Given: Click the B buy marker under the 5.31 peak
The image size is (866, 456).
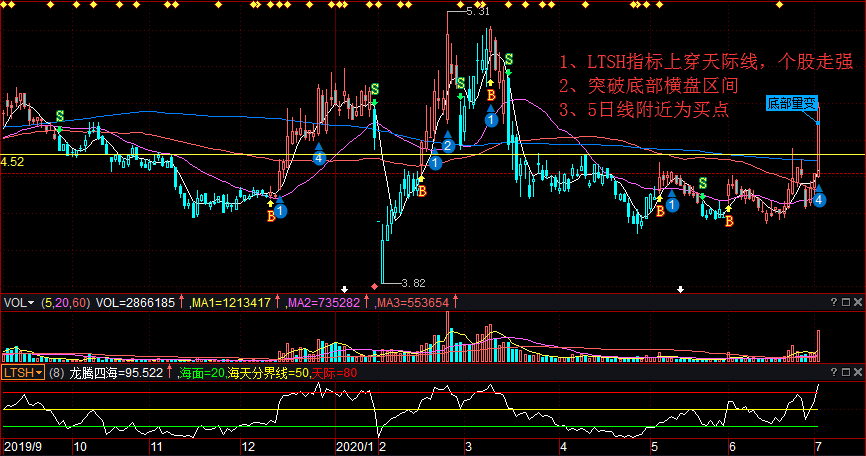Looking at the screenshot, I should coord(491,95).
